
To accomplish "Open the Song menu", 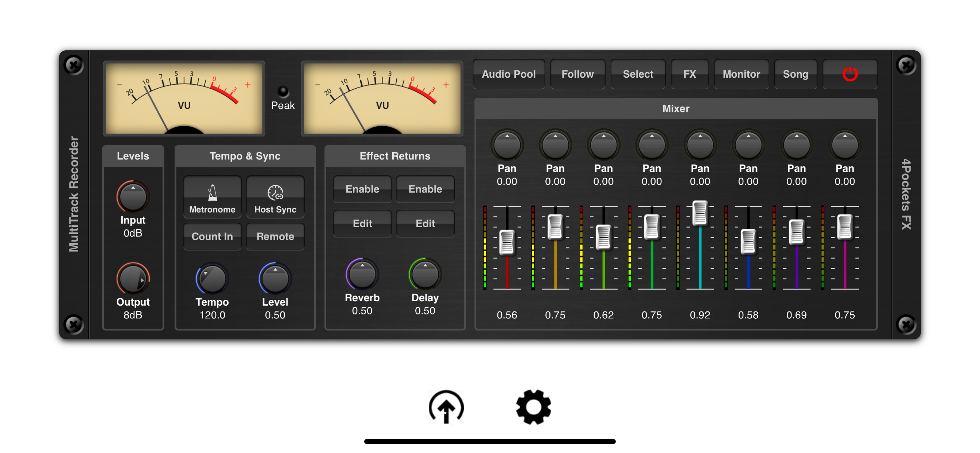I will pyautogui.click(x=795, y=74).
